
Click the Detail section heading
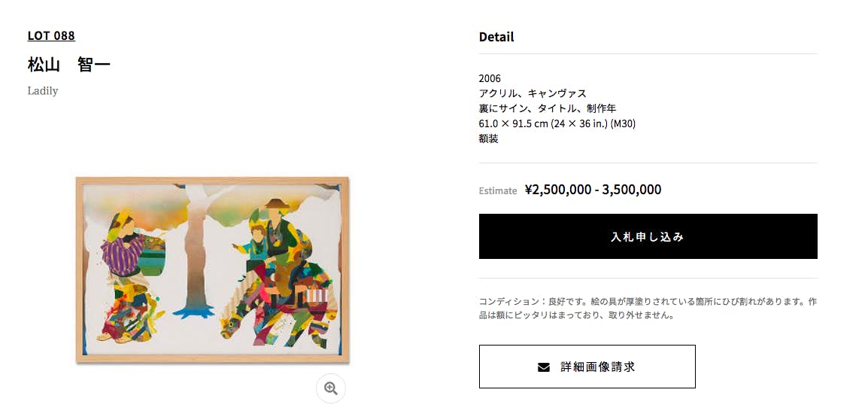tap(496, 37)
